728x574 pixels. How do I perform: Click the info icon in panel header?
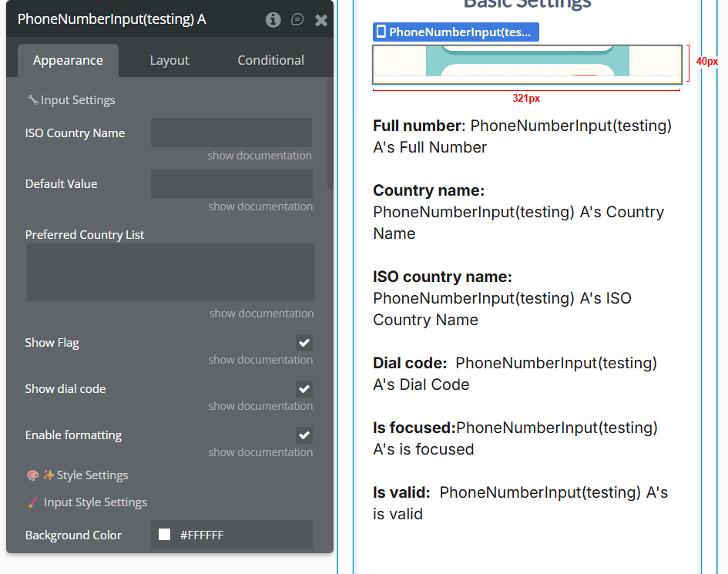tap(273, 20)
